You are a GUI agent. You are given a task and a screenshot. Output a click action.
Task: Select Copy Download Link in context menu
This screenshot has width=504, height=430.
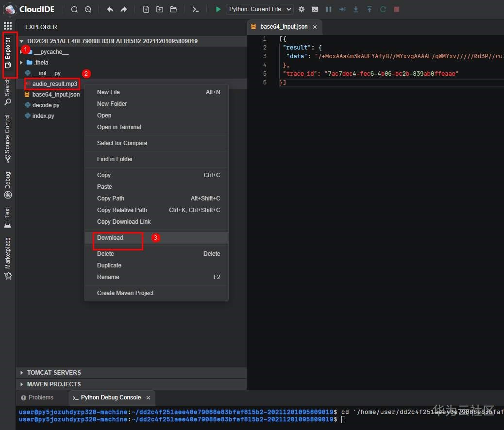pyautogui.click(x=124, y=222)
